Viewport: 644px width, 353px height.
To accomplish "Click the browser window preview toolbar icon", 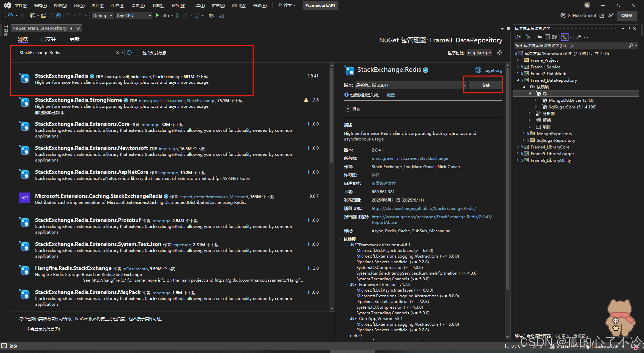I will [221, 16].
